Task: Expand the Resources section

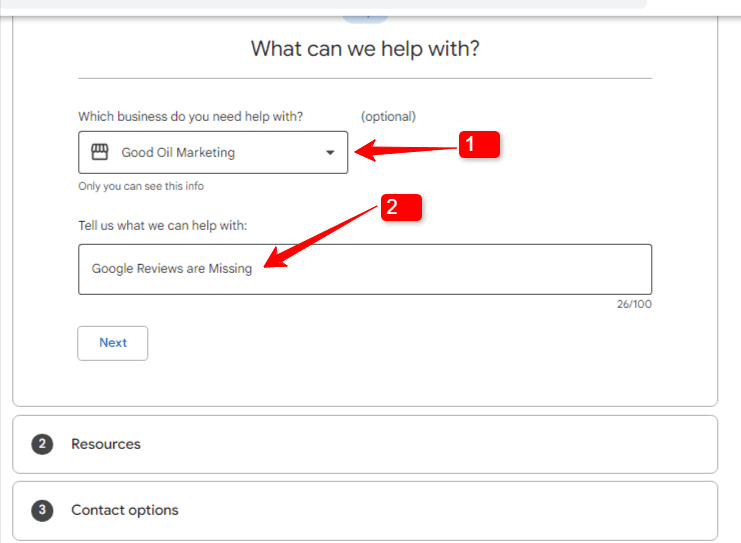Action: pos(365,444)
